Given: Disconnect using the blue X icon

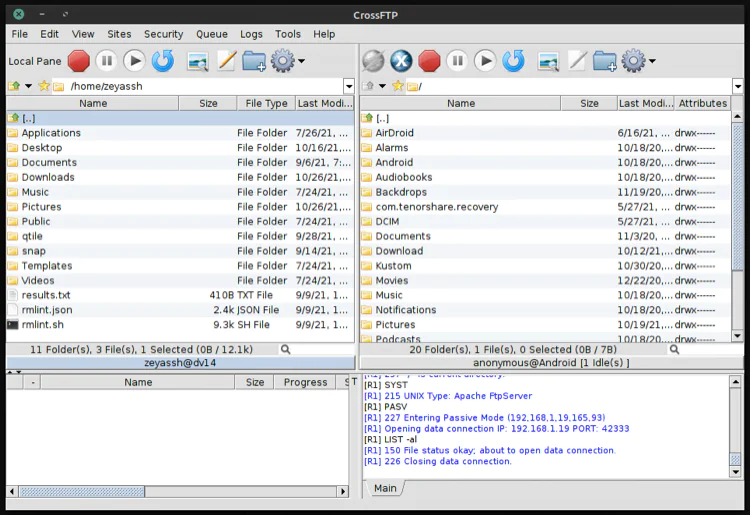Looking at the screenshot, I should [401, 61].
